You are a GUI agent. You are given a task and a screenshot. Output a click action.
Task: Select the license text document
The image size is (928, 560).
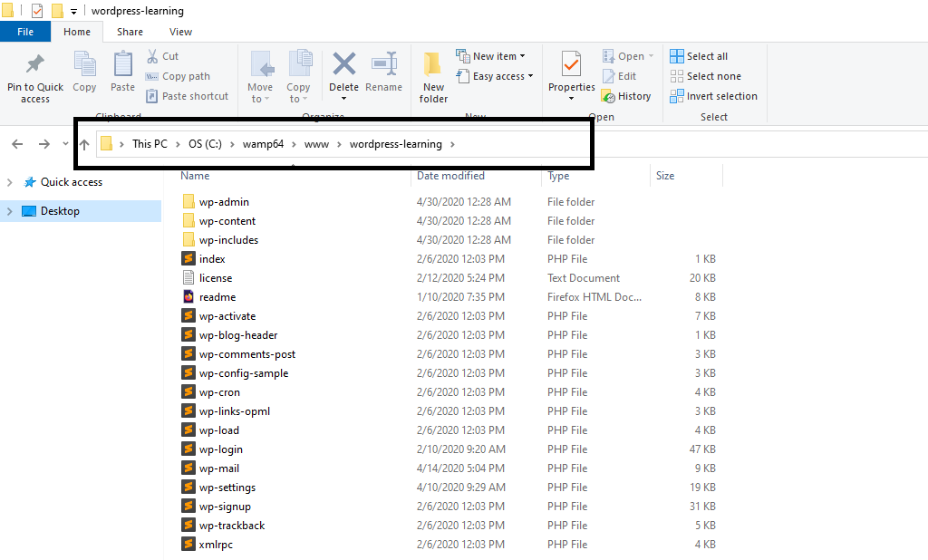click(x=216, y=277)
